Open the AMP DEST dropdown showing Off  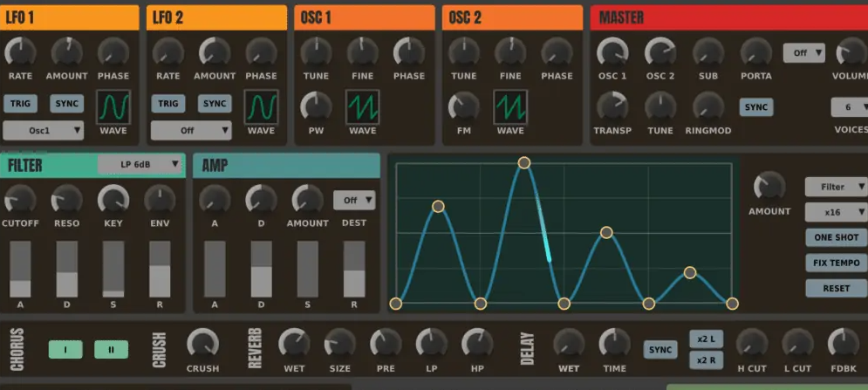(354, 200)
